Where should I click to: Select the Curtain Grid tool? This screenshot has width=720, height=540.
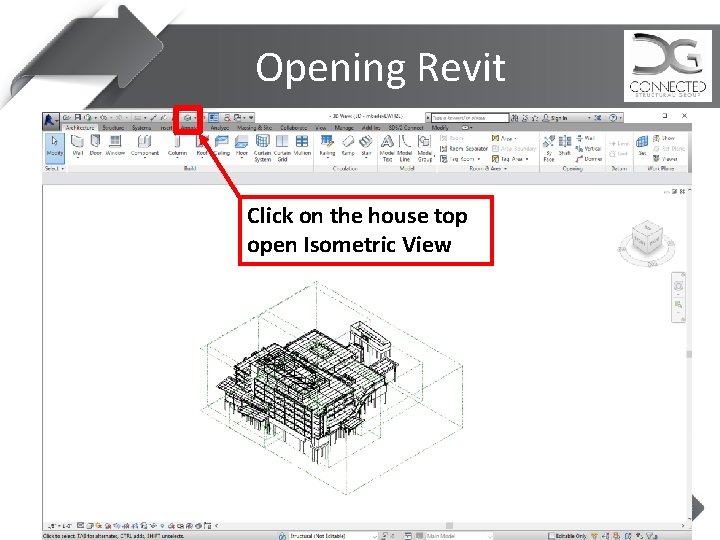[x=282, y=148]
